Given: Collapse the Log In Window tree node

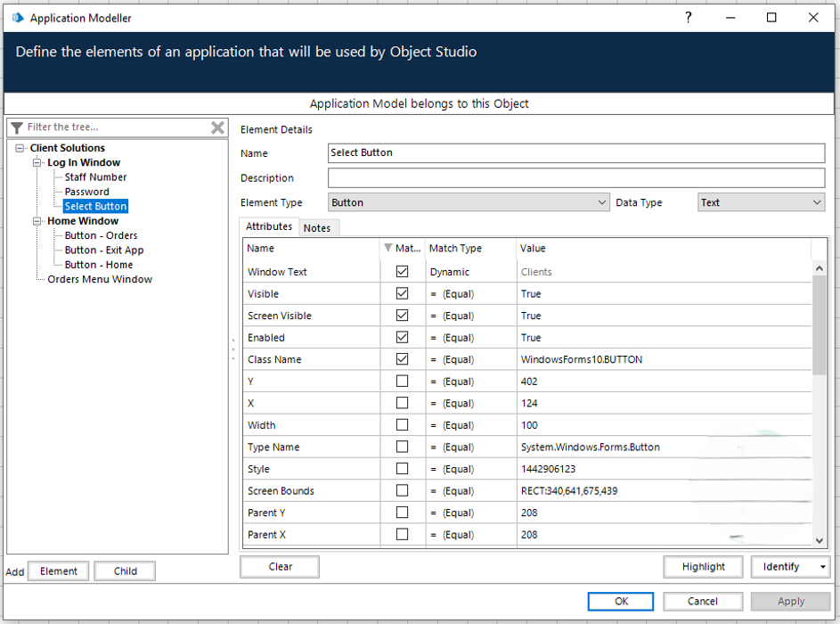Looking at the screenshot, I should click(x=38, y=163).
